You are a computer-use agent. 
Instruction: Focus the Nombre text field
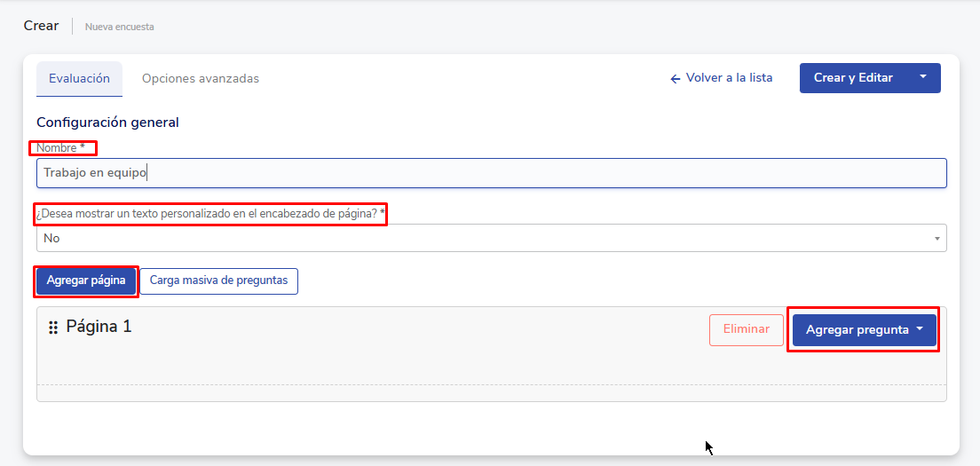click(x=491, y=173)
